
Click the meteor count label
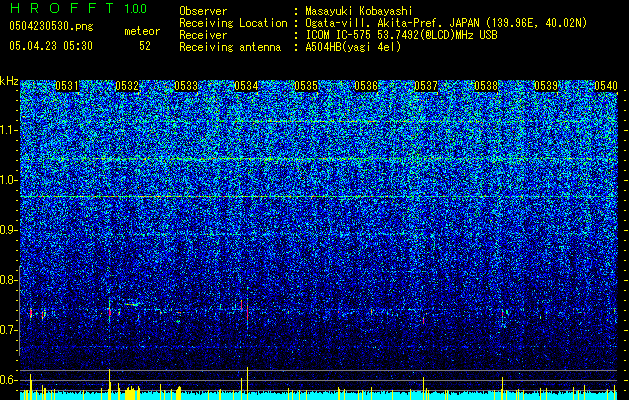pos(142,31)
